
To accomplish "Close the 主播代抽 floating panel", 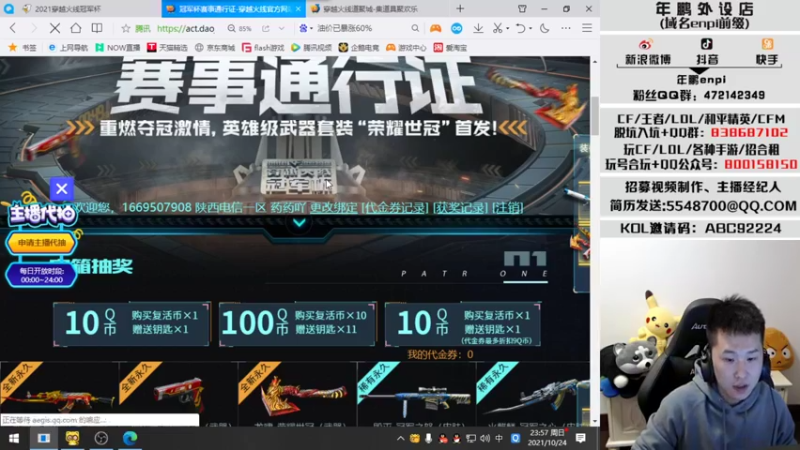I will (x=62, y=189).
